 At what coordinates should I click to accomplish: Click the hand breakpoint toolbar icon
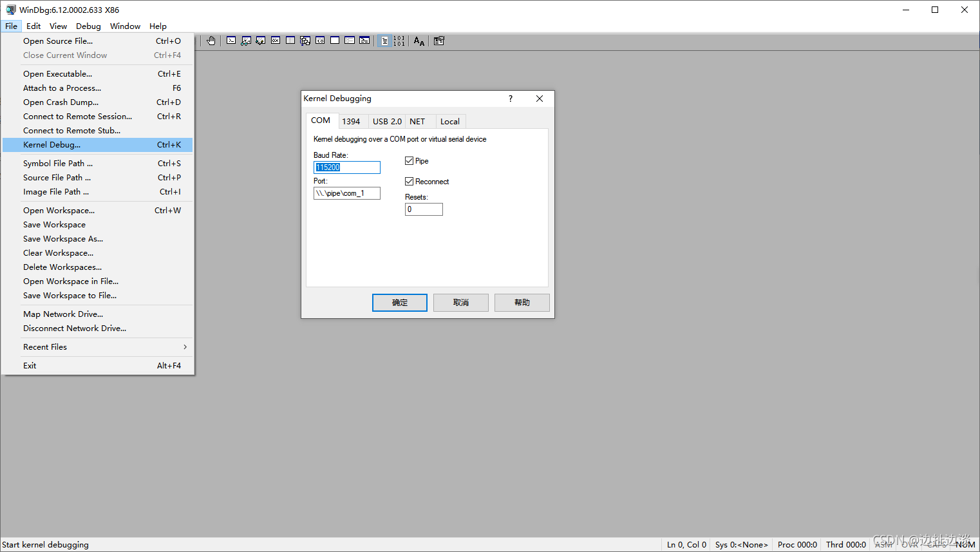pyautogui.click(x=211, y=41)
